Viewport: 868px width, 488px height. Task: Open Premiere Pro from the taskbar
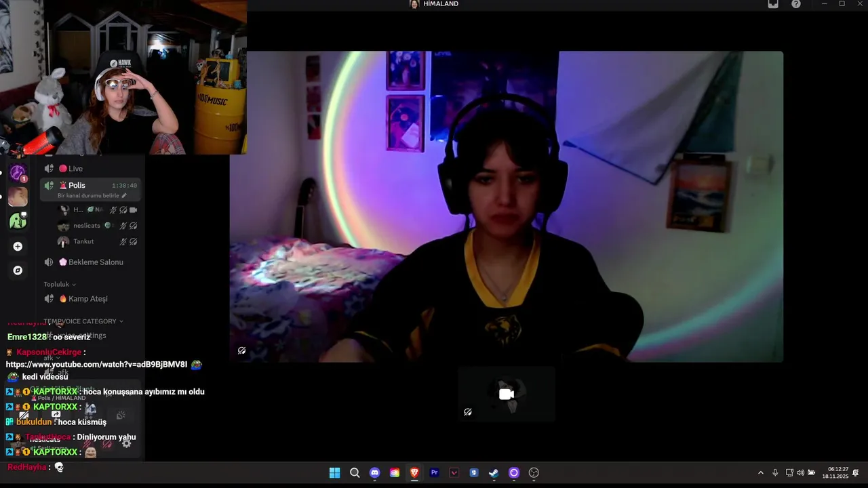(435, 473)
